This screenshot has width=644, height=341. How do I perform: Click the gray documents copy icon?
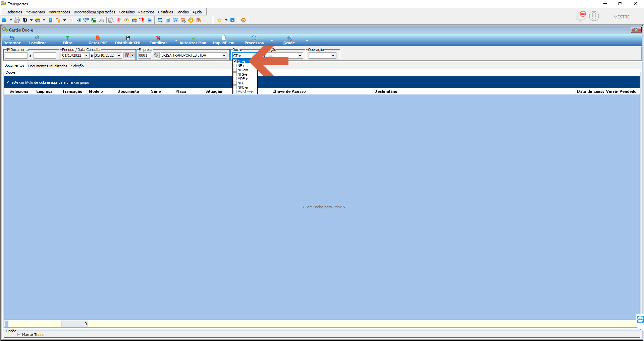111,20
